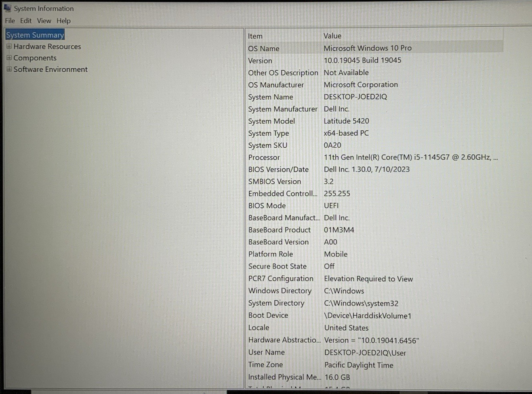Select the PCR7 Configuration row
The width and height of the screenshot is (532, 394).
tap(374, 279)
